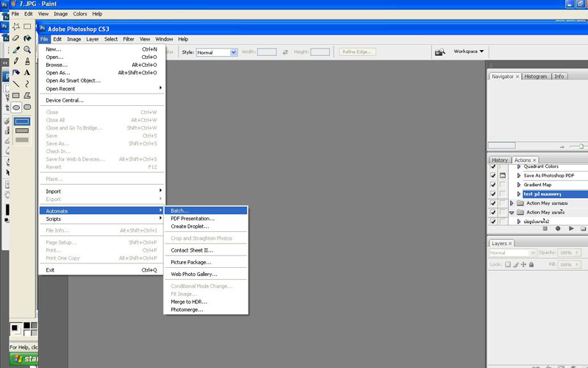Toggle dialog box for the test action
Viewport: 588px width, 368px height.
(503, 194)
